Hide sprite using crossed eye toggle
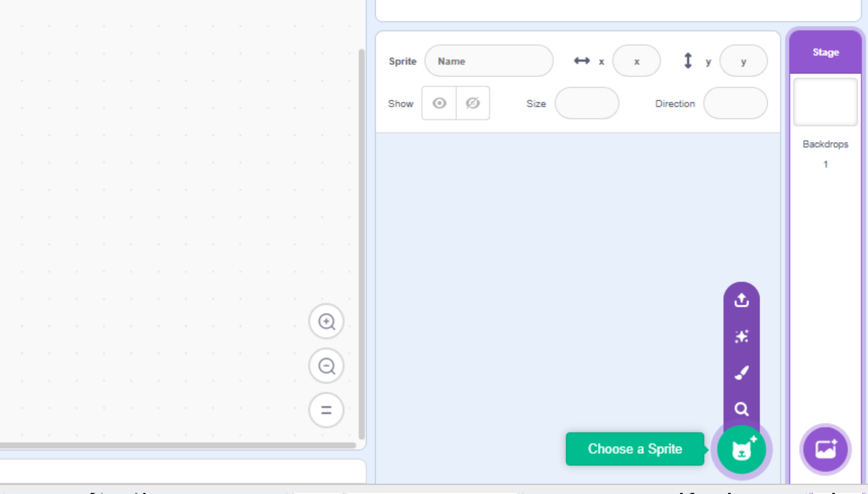This screenshot has height=494, width=868. click(472, 103)
